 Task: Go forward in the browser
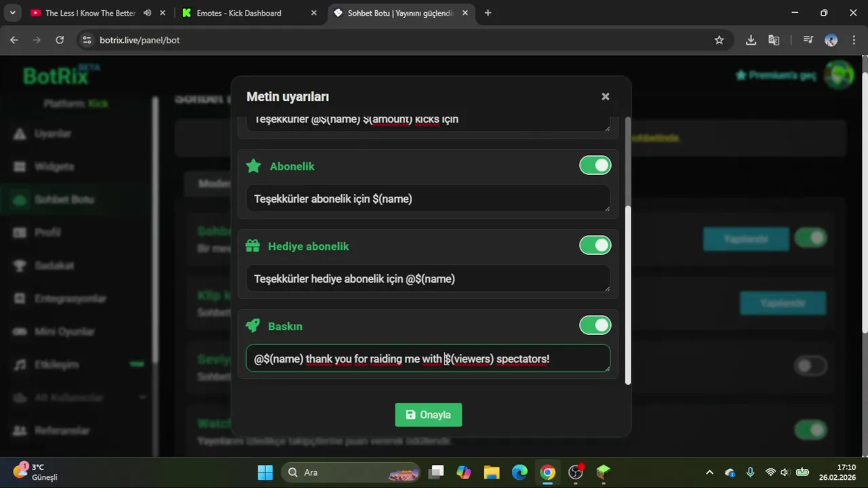37,40
